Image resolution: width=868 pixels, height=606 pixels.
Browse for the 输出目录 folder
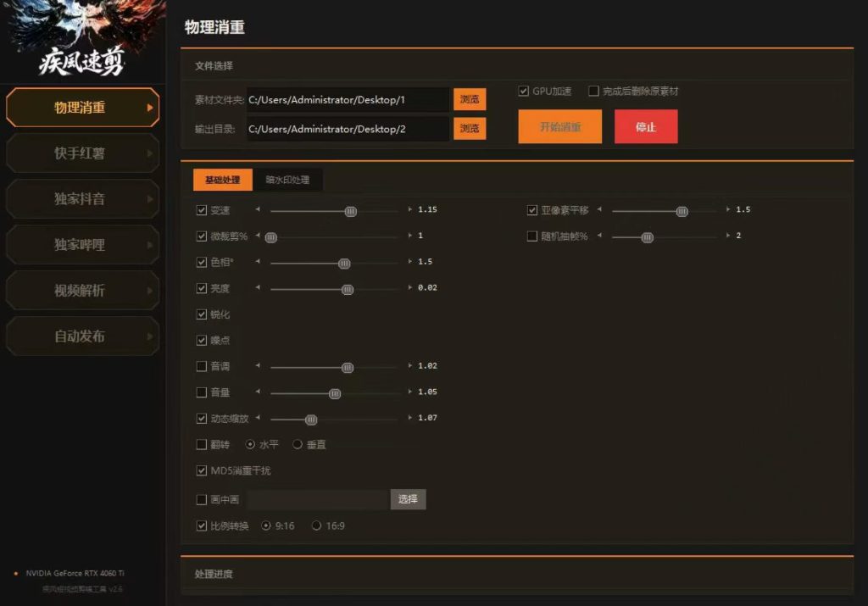tap(470, 128)
